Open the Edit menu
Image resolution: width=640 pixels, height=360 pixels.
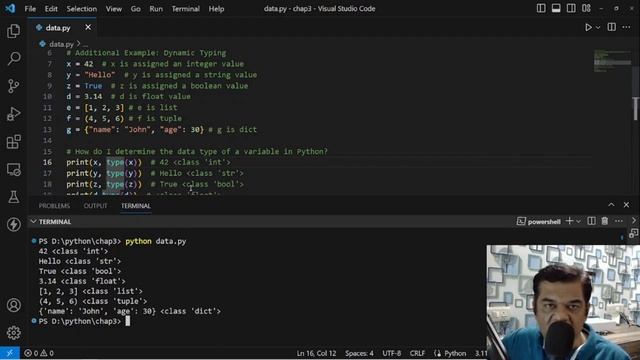coord(51,9)
